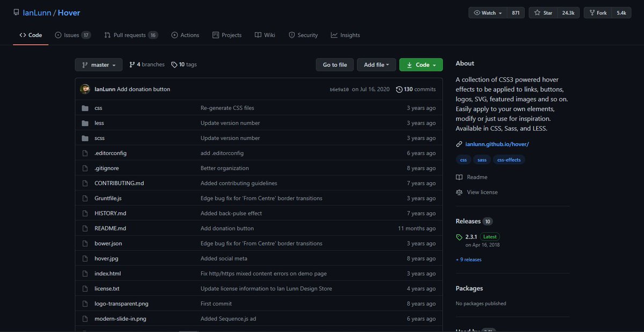The width and height of the screenshot is (644, 332).
Task: View the 4 branches link
Action: [x=147, y=64]
